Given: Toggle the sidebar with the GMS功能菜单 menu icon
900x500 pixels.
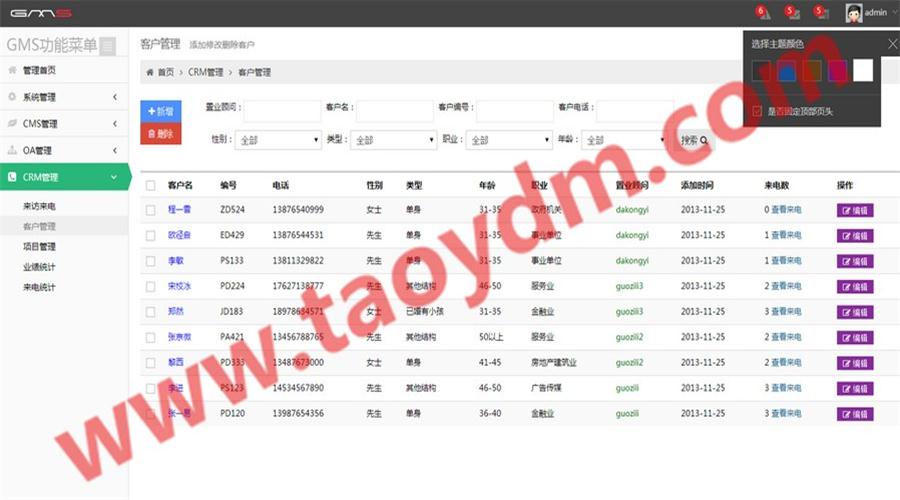Looking at the screenshot, I should tap(107, 46).
